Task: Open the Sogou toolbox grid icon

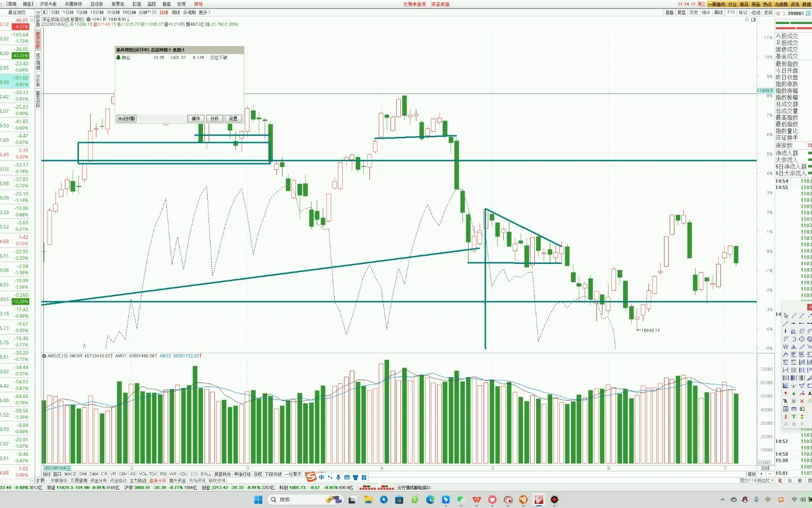Action: (x=364, y=477)
